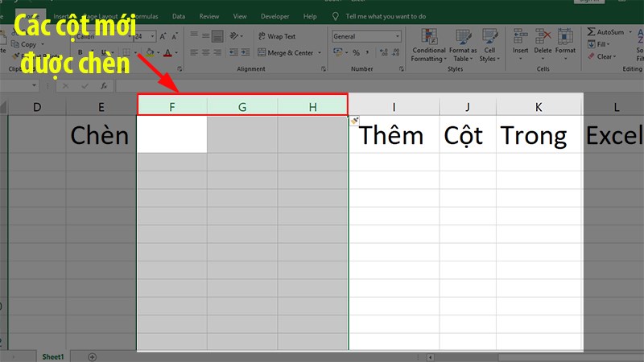This screenshot has height=362, width=644.
Task: Click the bottom align icon
Action: tap(217, 36)
